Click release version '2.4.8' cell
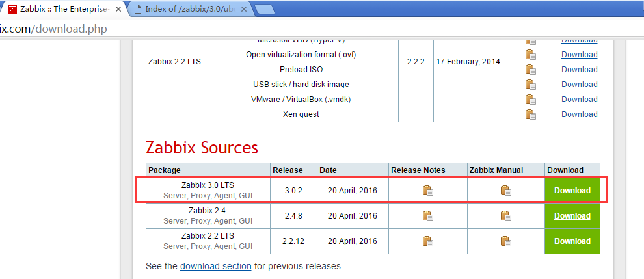The height and width of the screenshot is (279, 644). 293,216
